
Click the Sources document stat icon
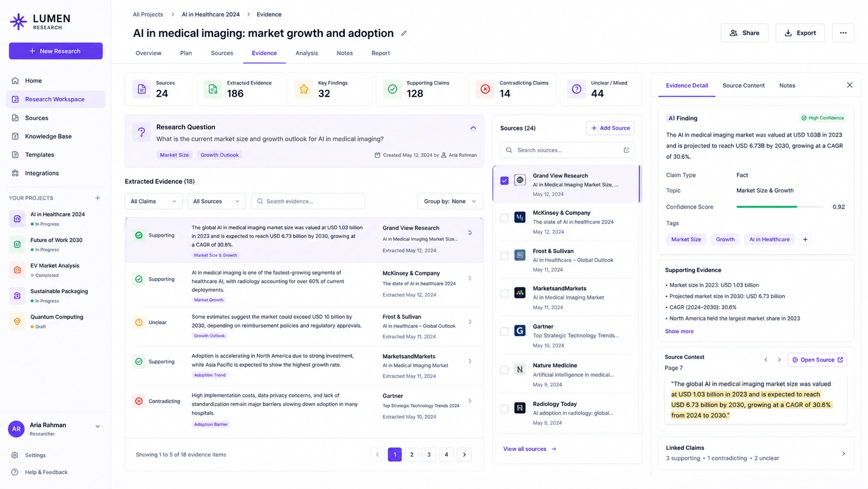142,89
